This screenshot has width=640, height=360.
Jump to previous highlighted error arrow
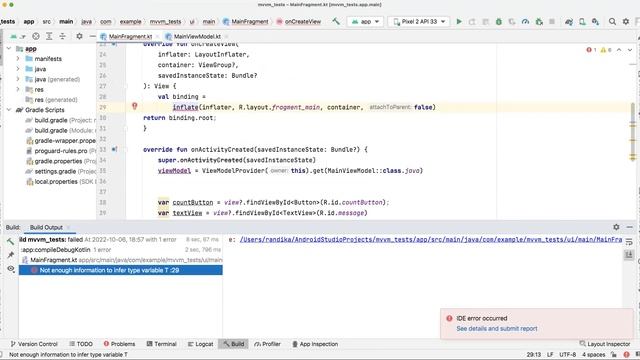[619, 50]
